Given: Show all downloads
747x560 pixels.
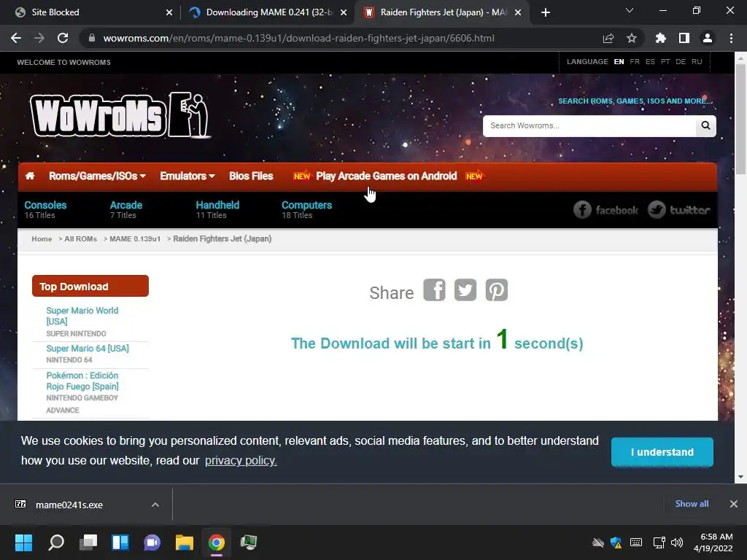Looking at the screenshot, I should tap(692, 504).
